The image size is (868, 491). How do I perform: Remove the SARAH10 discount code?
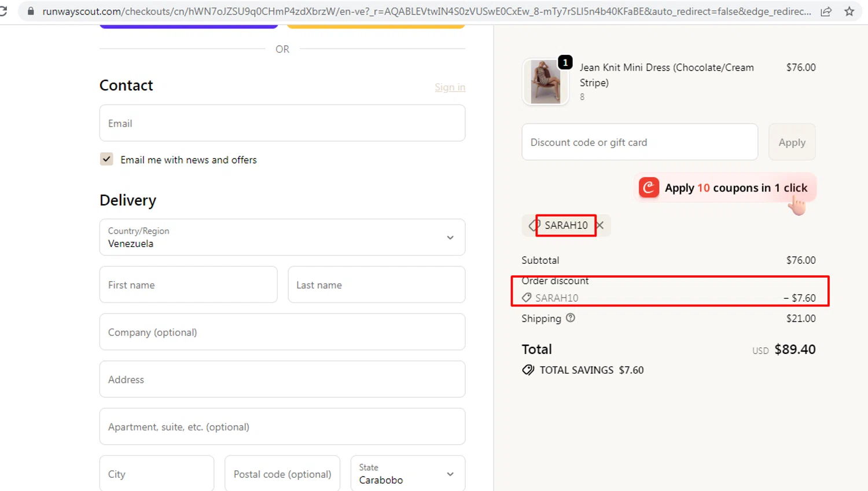(x=600, y=225)
